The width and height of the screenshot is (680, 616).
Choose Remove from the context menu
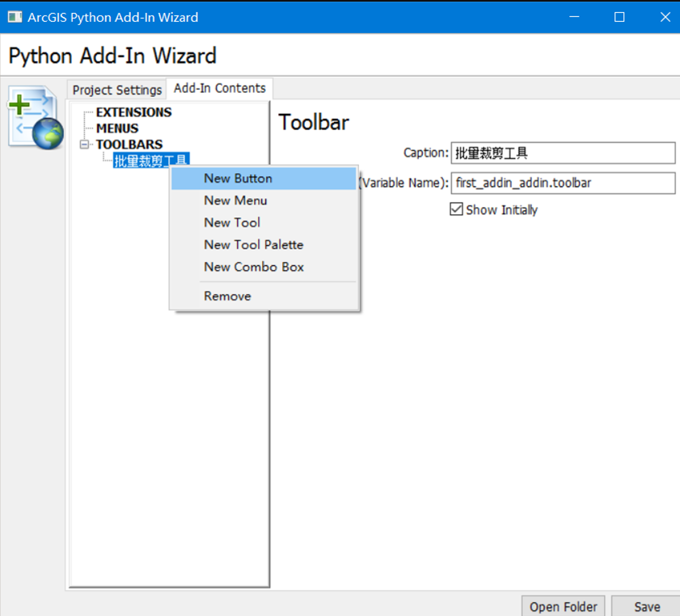[x=264, y=297]
